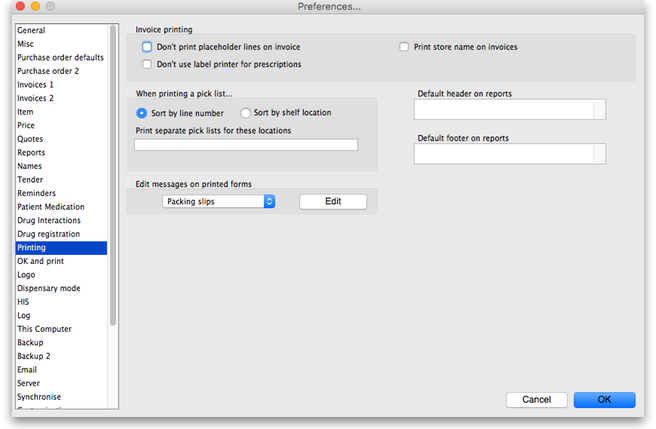
Task: Choose Sort by shelf location option
Action: [245, 113]
